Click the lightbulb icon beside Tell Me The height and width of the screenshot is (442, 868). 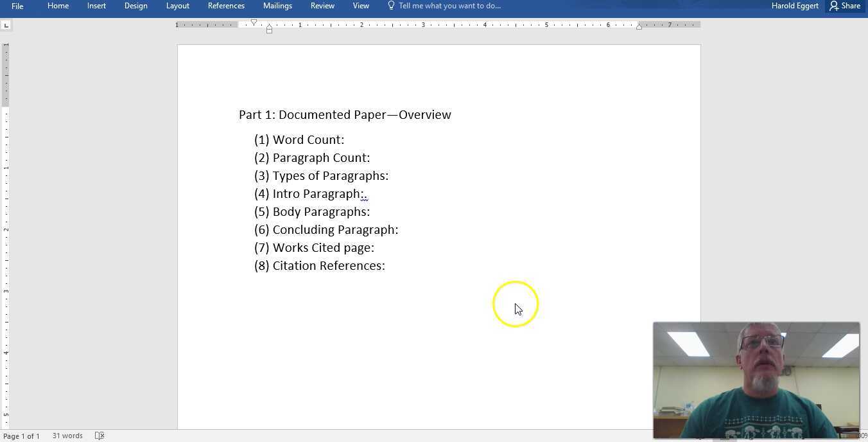pyautogui.click(x=391, y=6)
